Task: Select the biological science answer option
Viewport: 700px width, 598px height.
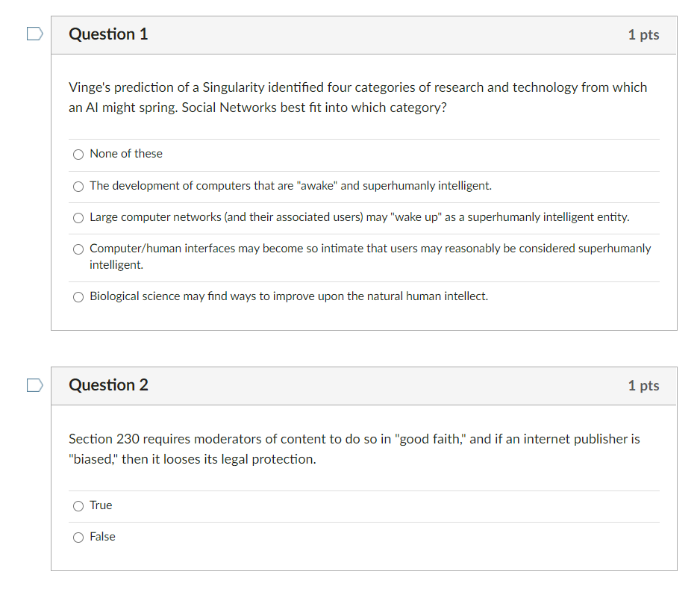Action: 78,296
